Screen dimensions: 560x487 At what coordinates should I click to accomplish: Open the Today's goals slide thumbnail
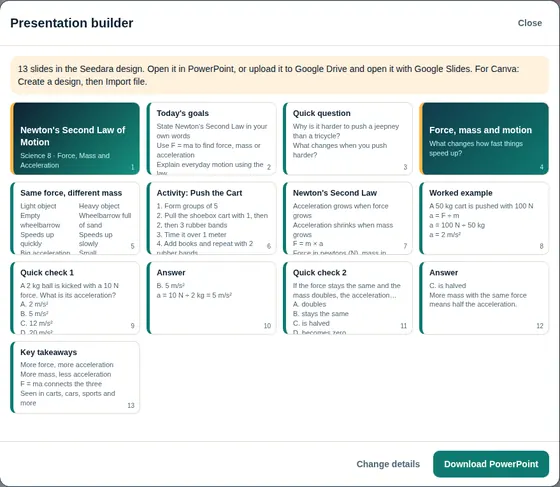211,139
